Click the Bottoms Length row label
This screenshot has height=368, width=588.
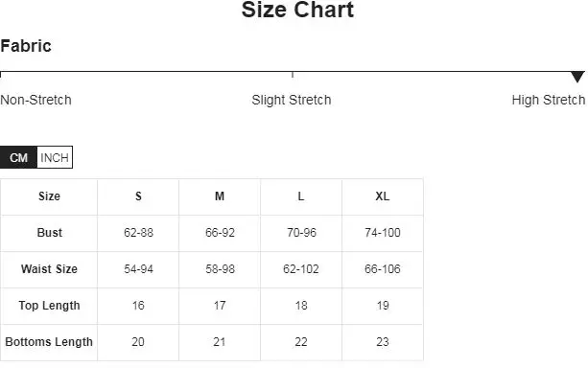[x=49, y=342]
